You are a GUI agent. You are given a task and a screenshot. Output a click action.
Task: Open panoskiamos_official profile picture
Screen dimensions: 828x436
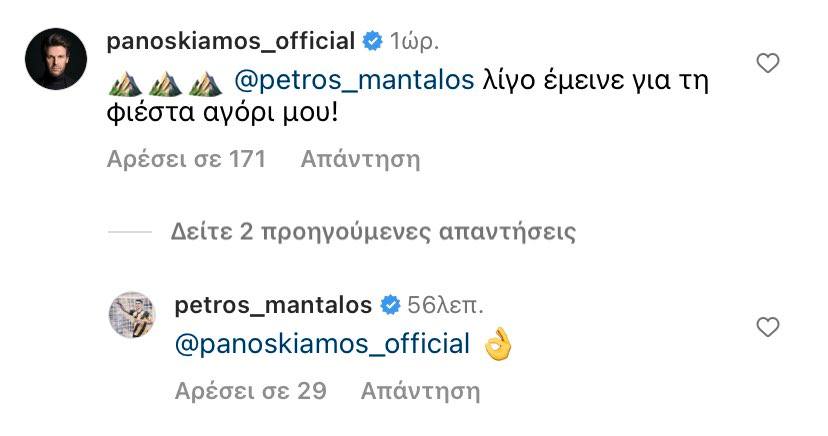pos(56,57)
